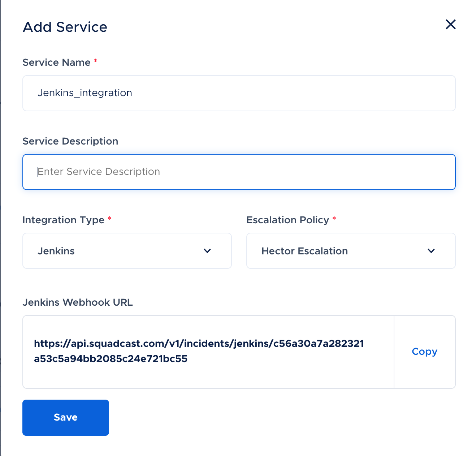Click the Service Description label
Viewport: 476px width, 456px height.
pos(70,141)
